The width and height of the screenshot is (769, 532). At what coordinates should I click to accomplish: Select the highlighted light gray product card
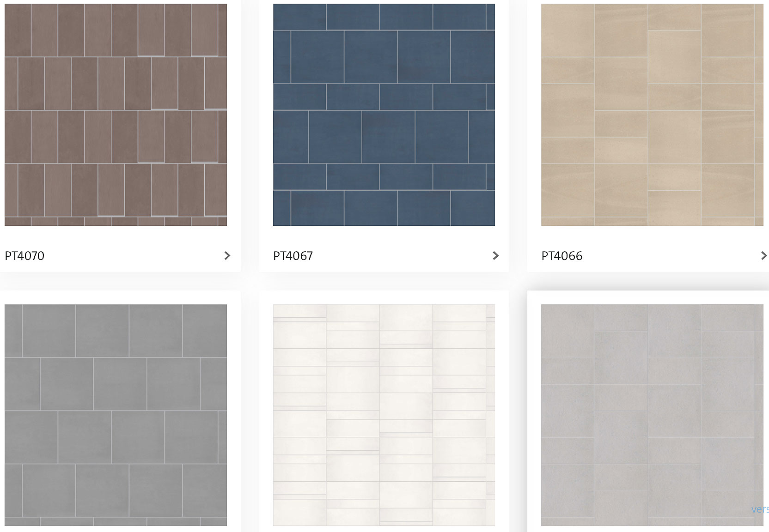tap(648, 411)
